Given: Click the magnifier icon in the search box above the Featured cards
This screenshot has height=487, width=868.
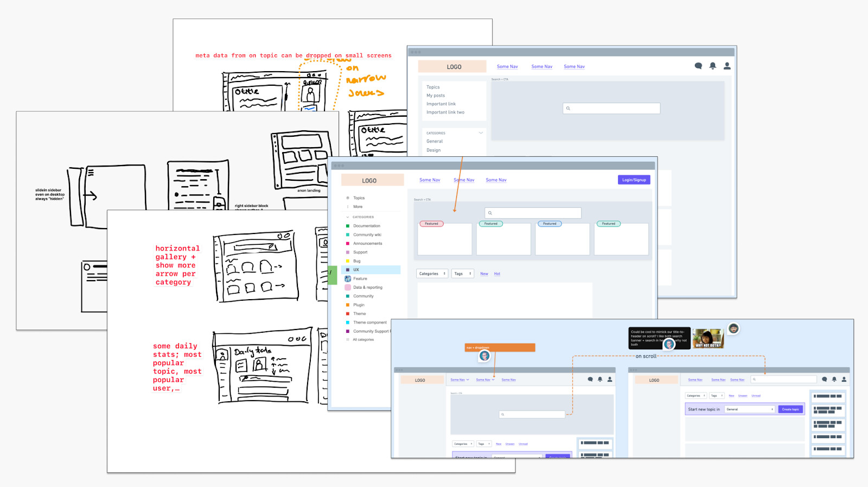Looking at the screenshot, I should pos(490,213).
